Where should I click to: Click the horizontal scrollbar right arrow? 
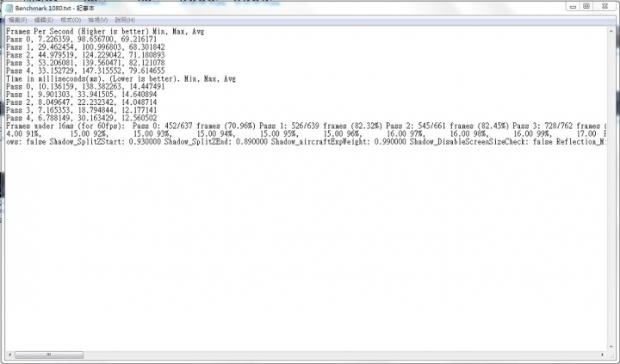pyautogui.click(x=603, y=355)
